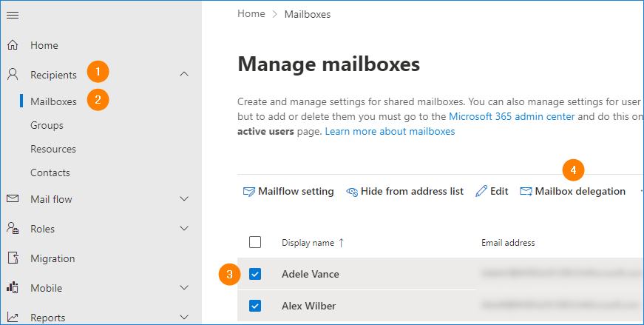Click the Roles icon in sidebar

pos(13,229)
